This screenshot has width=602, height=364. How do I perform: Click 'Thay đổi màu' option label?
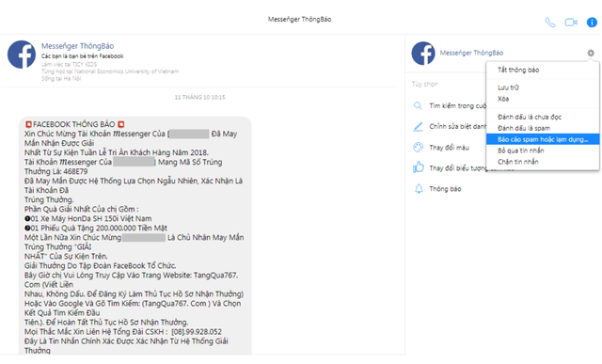tap(450, 148)
